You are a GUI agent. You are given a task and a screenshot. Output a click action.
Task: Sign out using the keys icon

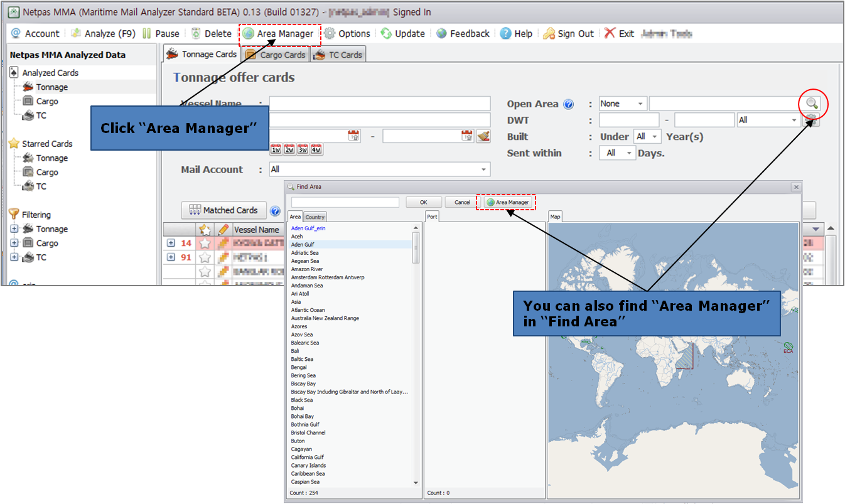point(549,34)
